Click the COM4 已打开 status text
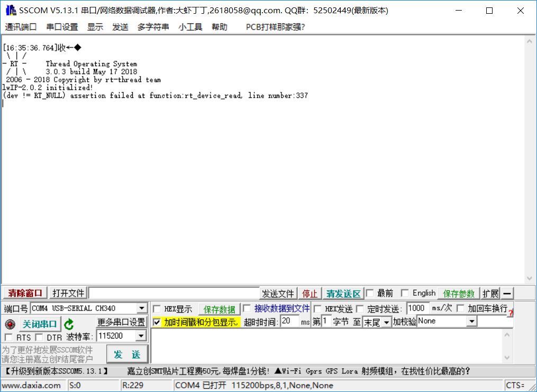The height and width of the screenshot is (392, 537). tap(201, 386)
